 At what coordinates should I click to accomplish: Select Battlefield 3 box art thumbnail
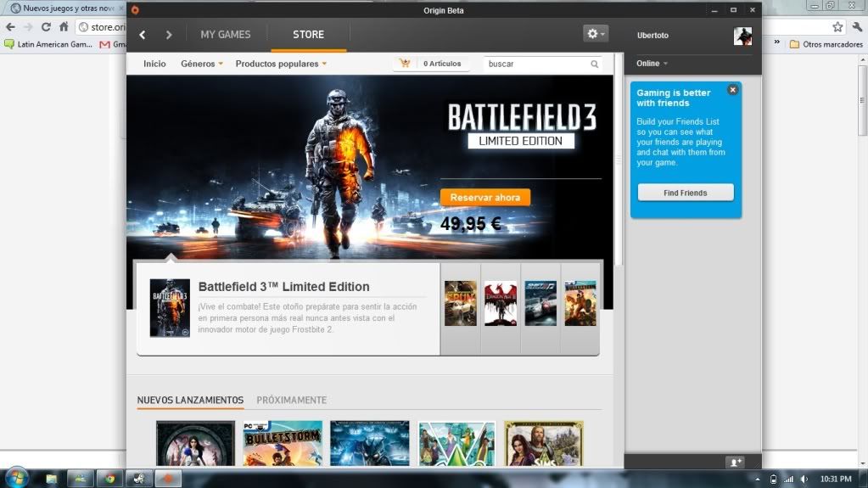click(170, 308)
